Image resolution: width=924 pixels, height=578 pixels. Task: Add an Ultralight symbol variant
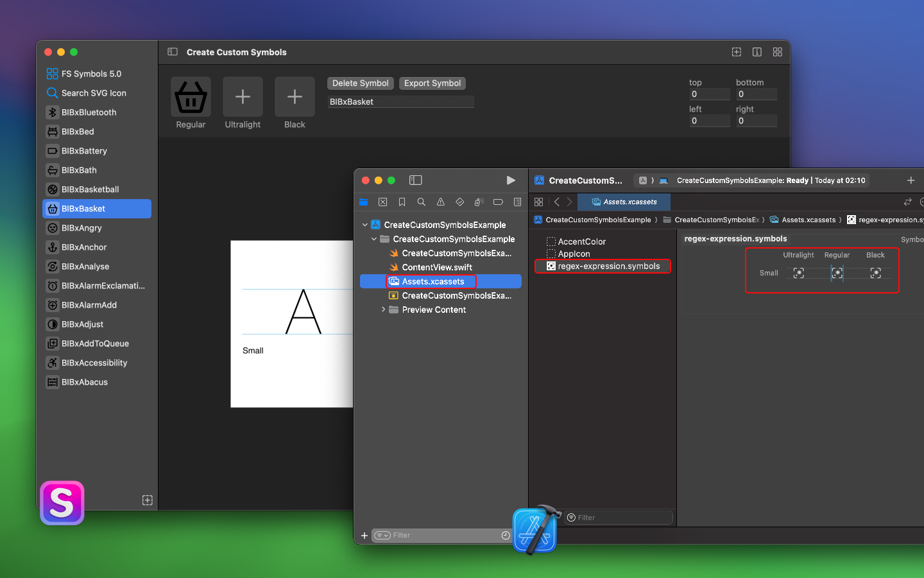pyautogui.click(x=243, y=97)
